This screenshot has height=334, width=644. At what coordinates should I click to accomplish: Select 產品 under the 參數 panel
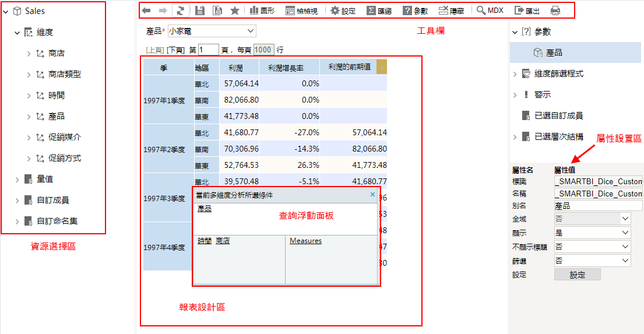pos(554,53)
